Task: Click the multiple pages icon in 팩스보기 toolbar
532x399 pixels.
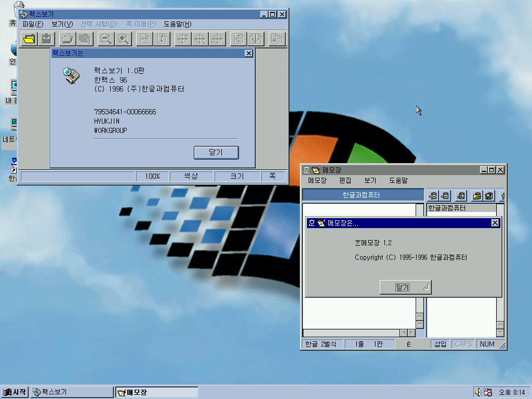Action: [x=277, y=39]
